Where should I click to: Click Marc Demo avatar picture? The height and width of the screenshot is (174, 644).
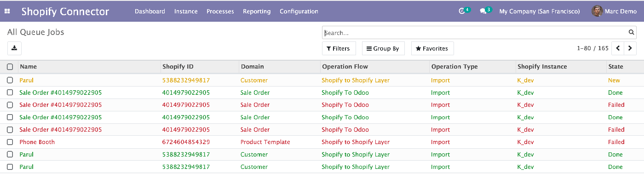(597, 11)
